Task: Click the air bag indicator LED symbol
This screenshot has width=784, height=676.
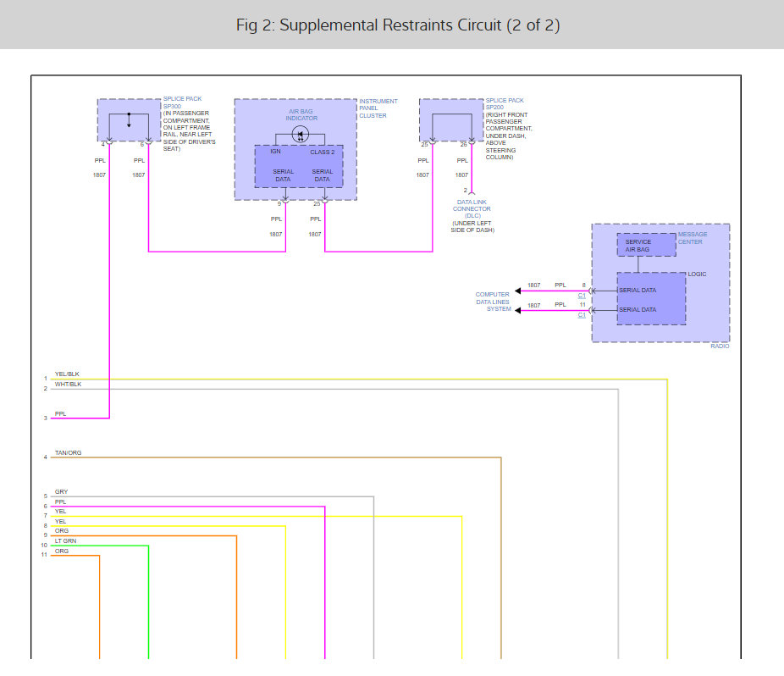Action: [x=300, y=134]
